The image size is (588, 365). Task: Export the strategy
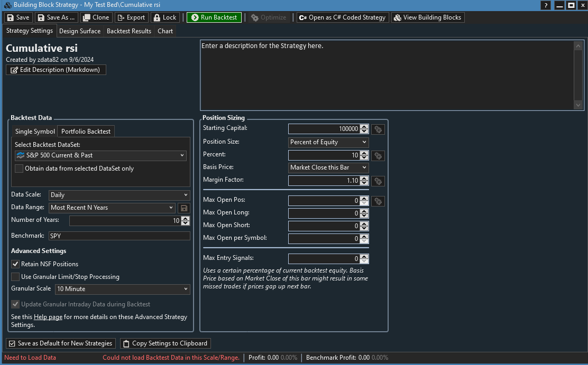tap(131, 17)
